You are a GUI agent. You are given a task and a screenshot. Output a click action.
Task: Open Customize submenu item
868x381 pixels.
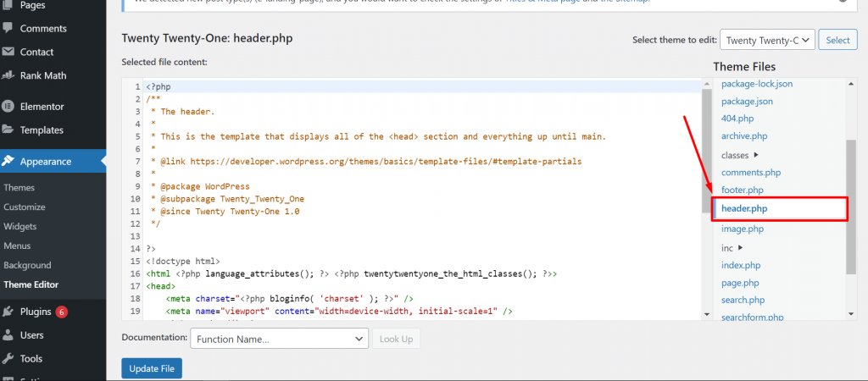coord(25,207)
